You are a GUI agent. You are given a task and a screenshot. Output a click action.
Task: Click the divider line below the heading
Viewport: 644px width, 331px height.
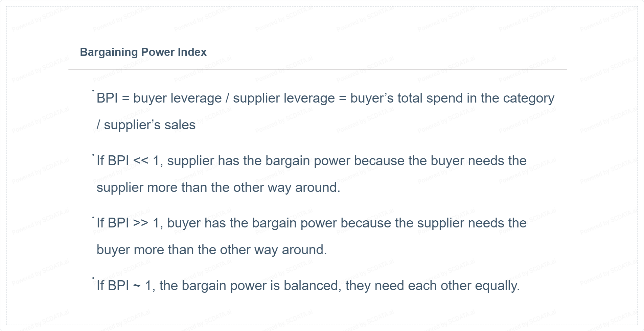tap(317, 70)
